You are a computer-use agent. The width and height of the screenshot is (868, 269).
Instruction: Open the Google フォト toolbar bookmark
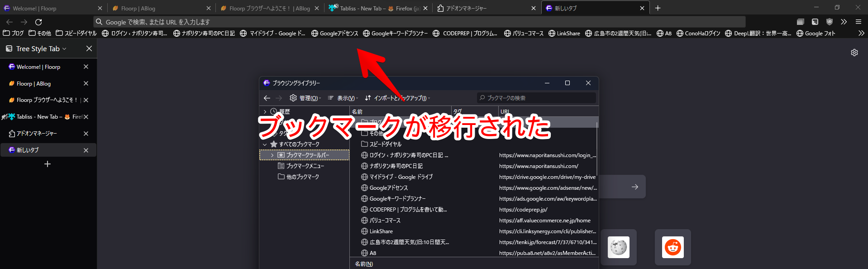[x=816, y=33]
